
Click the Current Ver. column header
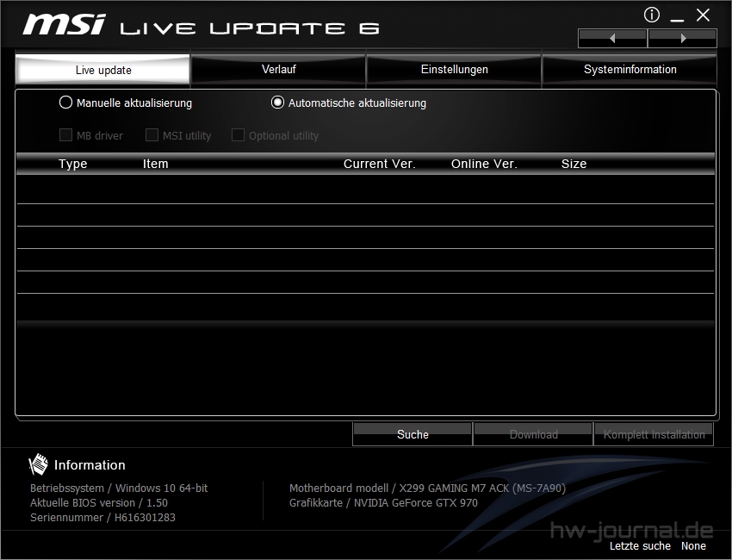(379, 164)
